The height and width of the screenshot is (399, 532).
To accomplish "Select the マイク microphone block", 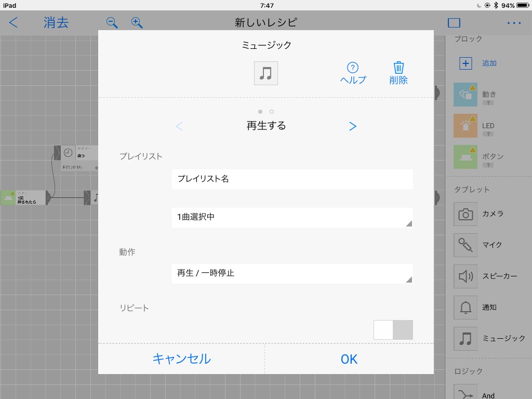I will [465, 245].
